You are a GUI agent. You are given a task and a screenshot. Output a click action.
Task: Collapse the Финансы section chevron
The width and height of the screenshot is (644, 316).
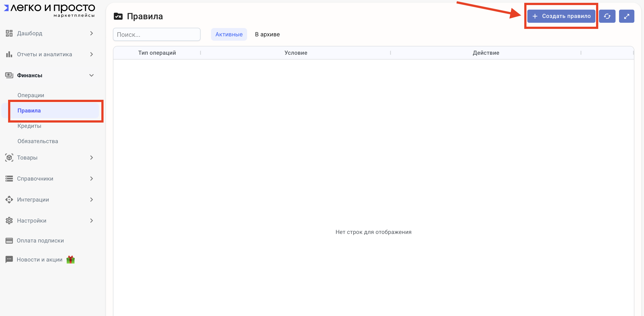pos(91,75)
